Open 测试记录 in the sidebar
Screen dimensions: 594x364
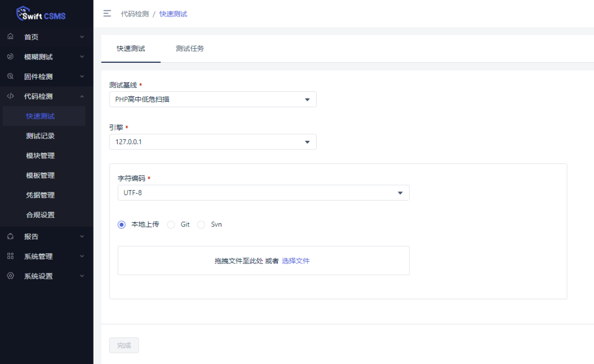(x=40, y=136)
